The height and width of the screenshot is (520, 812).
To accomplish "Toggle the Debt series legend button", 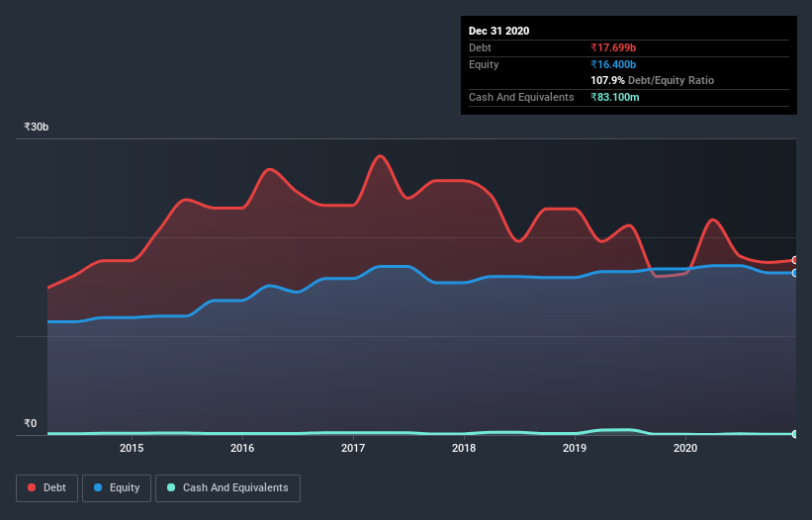I will point(46,488).
